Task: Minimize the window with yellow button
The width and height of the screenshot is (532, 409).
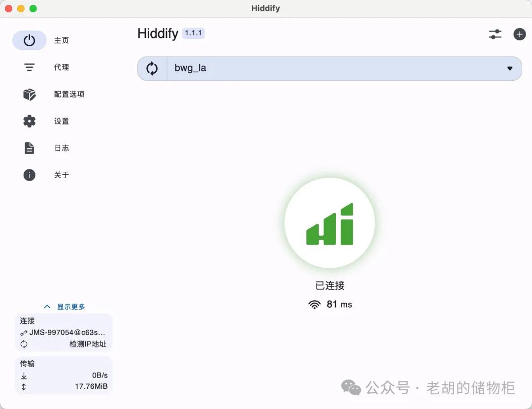Action: click(21, 8)
